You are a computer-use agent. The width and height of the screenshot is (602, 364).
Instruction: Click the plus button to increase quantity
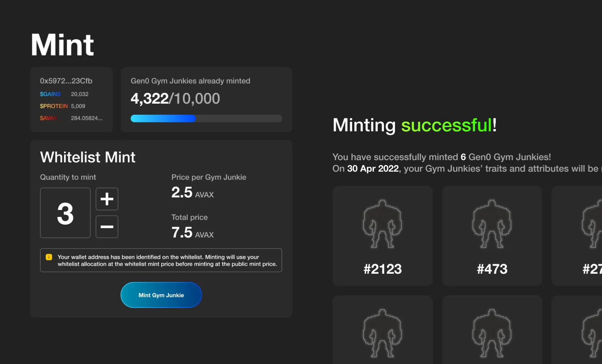(107, 199)
